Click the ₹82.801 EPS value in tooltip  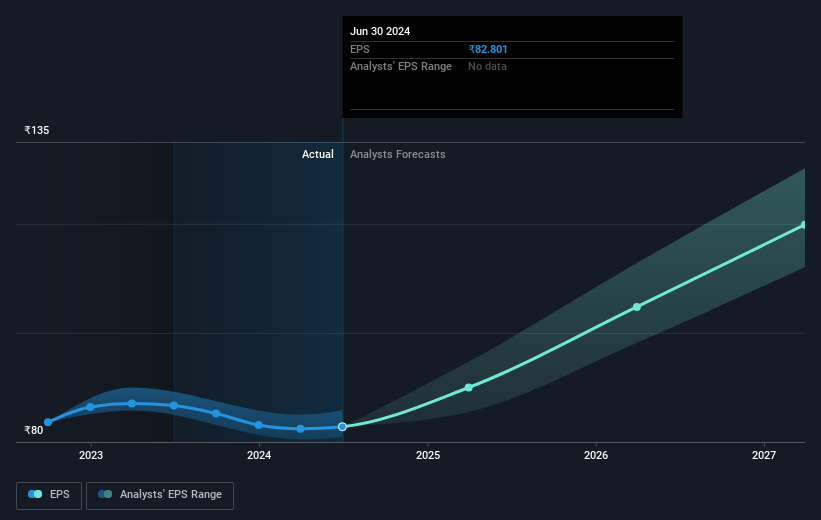(x=488, y=49)
